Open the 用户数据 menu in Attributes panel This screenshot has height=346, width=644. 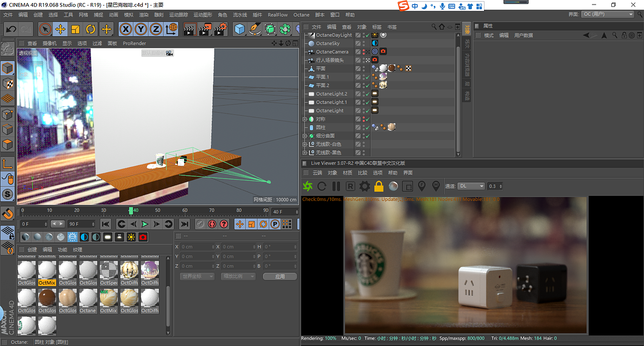(x=523, y=35)
